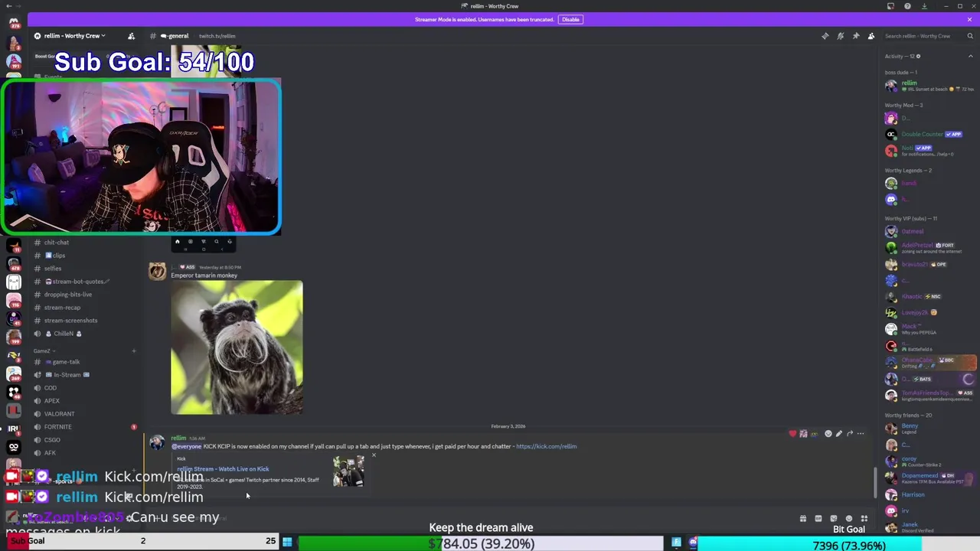Image resolution: width=980 pixels, height=551 pixels.
Task: Collapse the GameZ category
Action: pos(44,351)
